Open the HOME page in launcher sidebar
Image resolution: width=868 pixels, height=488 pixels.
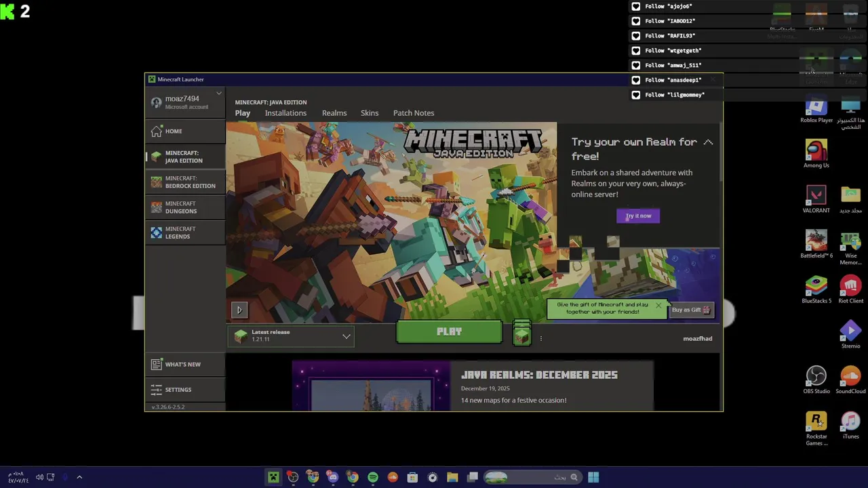coord(185,131)
